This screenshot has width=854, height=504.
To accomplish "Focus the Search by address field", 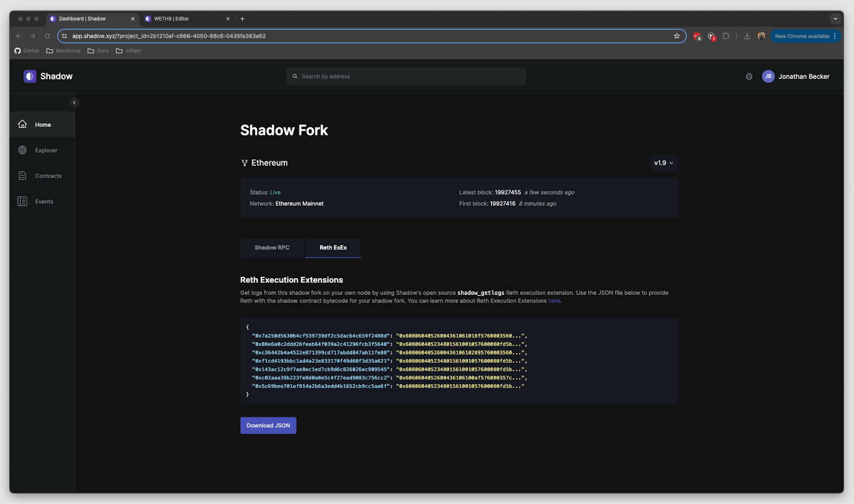I will [x=406, y=76].
